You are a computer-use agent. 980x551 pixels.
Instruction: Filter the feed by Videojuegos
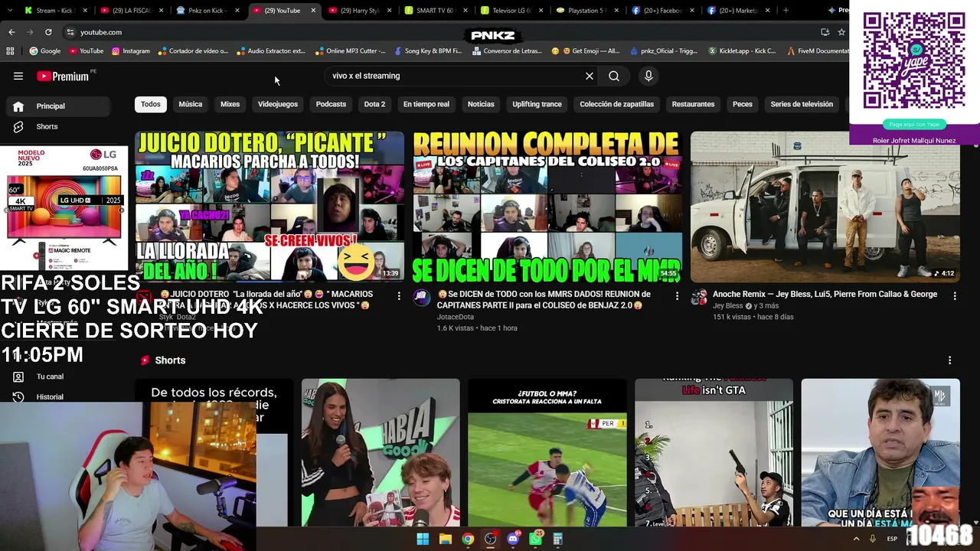click(x=278, y=104)
